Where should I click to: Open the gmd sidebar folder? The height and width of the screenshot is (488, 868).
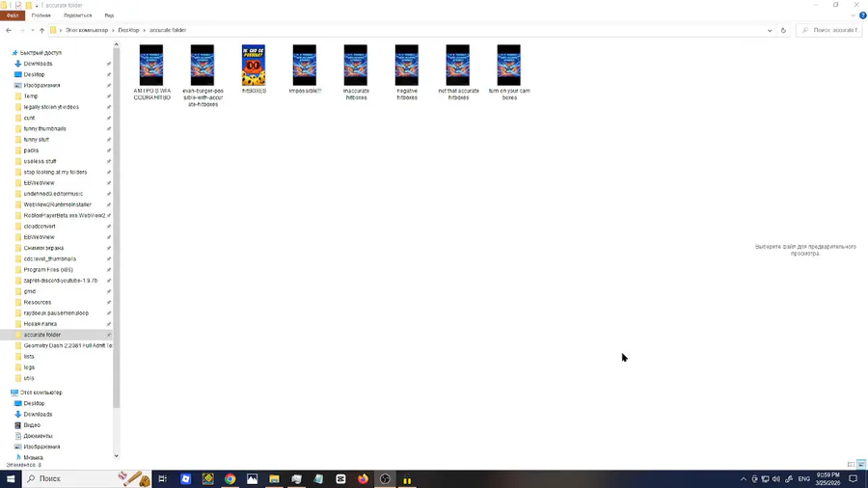point(29,291)
